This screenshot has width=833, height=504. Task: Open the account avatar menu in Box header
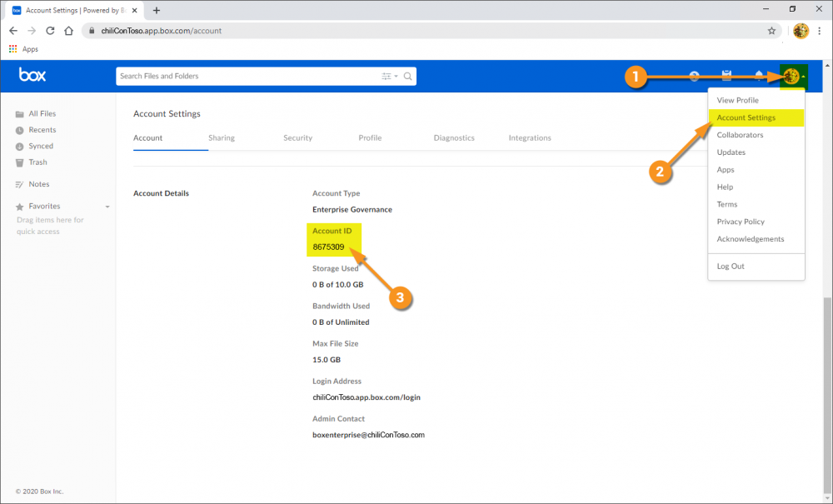793,77
